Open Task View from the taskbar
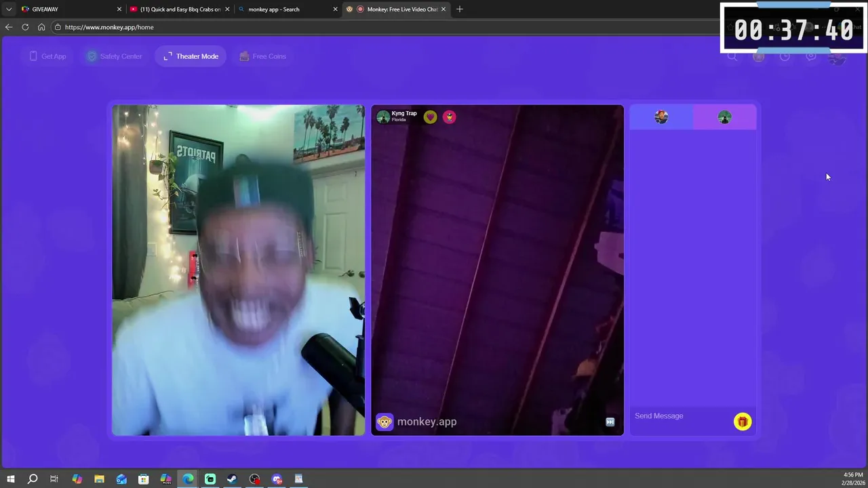This screenshot has height=488, width=868. (54, 479)
